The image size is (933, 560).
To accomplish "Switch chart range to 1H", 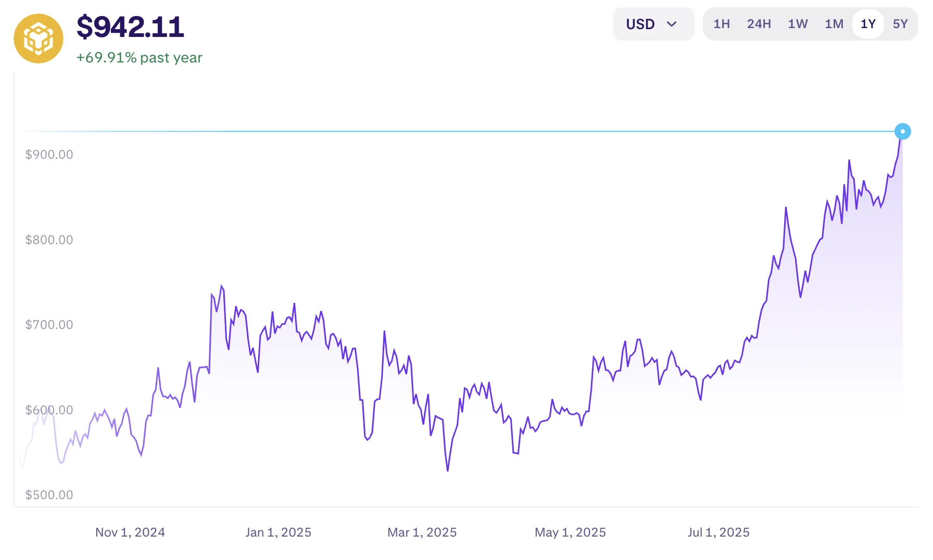I will click(721, 24).
